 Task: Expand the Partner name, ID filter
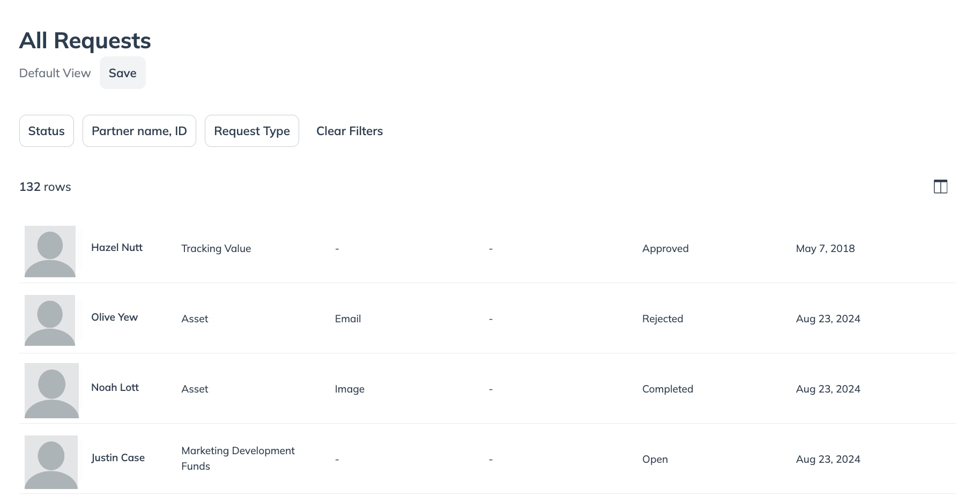click(x=139, y=131)
